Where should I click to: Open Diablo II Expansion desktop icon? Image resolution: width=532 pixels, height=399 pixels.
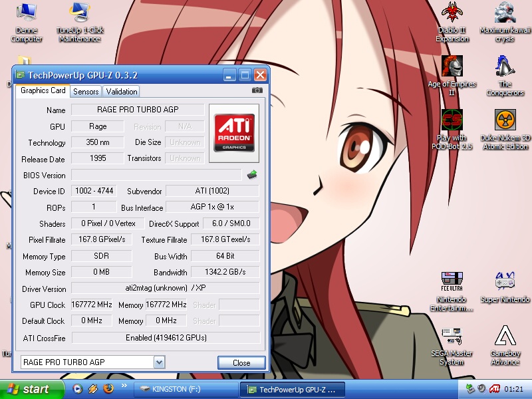[452, 13]
